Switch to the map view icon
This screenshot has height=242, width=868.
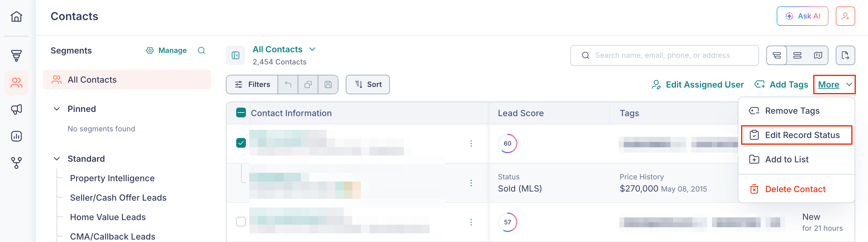[x=818, y=55]
